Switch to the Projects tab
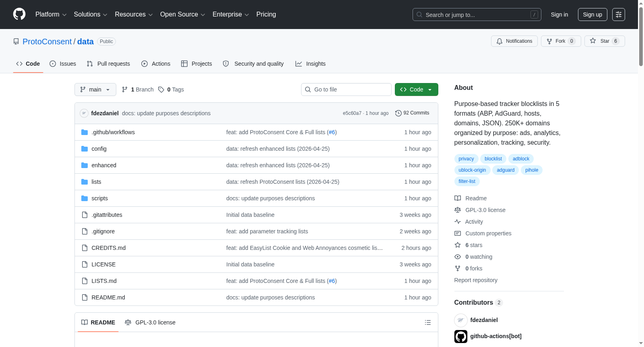 (x=196, y=64)
